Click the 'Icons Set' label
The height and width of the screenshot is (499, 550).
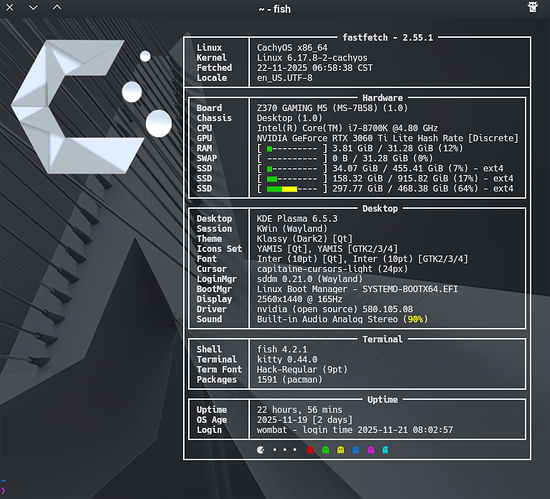(x=219, y=249)
